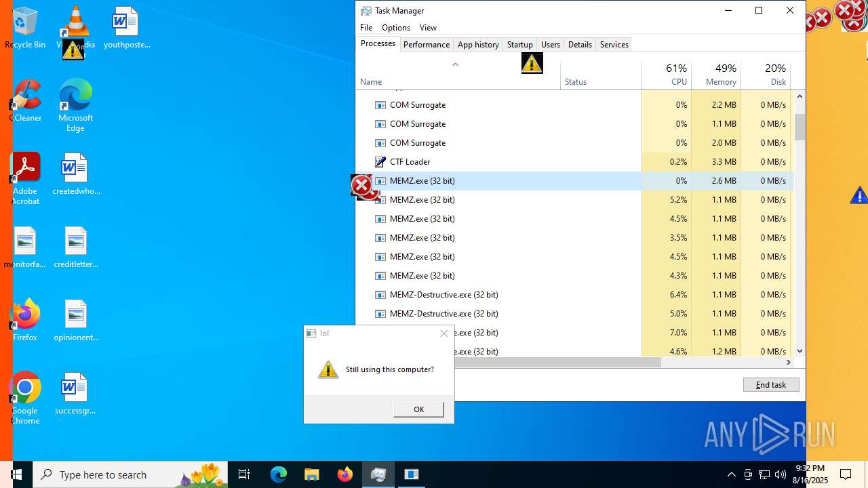Viewport: 868px width, 488px height.
Task: Sort processes by Status column
Action: coord(601,75)
